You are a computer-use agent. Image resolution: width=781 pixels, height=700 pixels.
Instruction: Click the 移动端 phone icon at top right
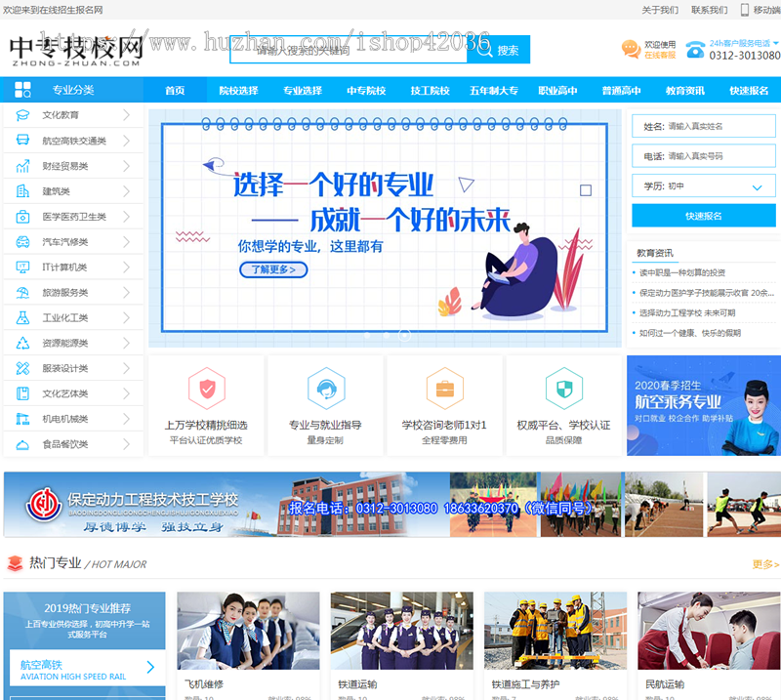click(x=746, y=10)
